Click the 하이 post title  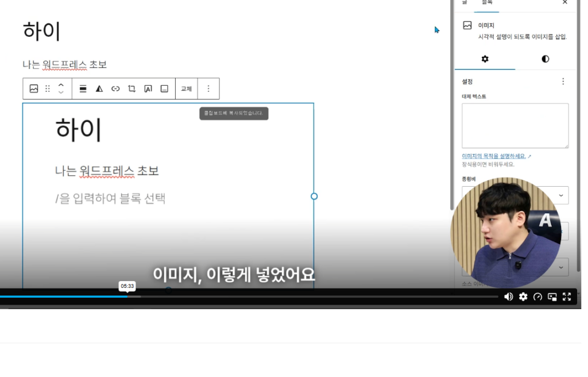pos(41,31)
